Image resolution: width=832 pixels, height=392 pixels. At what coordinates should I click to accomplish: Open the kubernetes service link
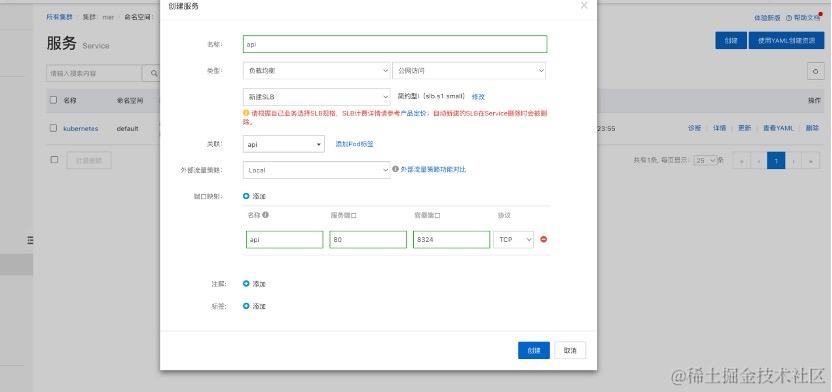[x=81, y=128]
